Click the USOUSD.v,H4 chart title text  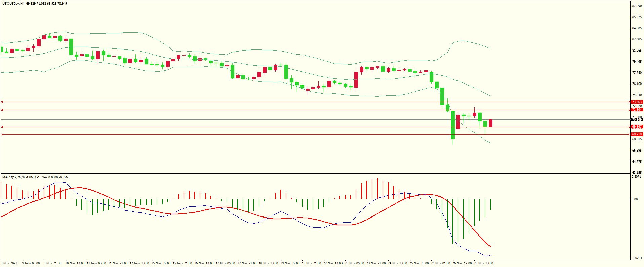tap(13, 4)
